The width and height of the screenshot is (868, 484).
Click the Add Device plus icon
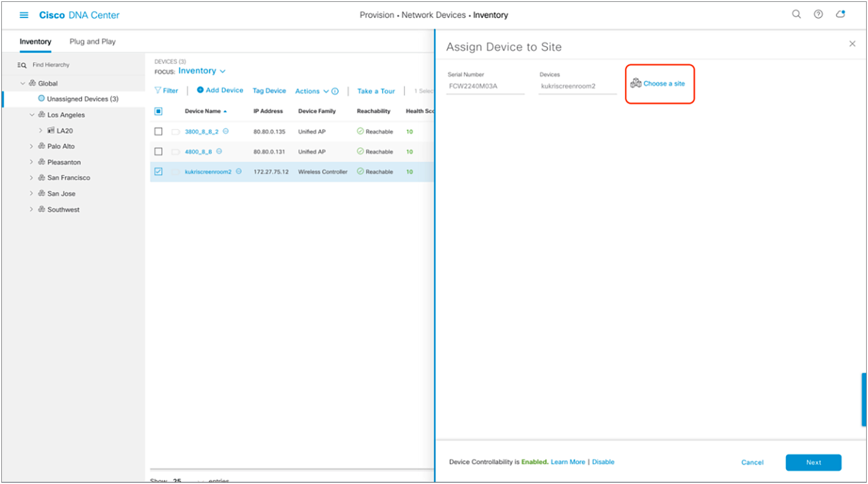tap(200, 90)
